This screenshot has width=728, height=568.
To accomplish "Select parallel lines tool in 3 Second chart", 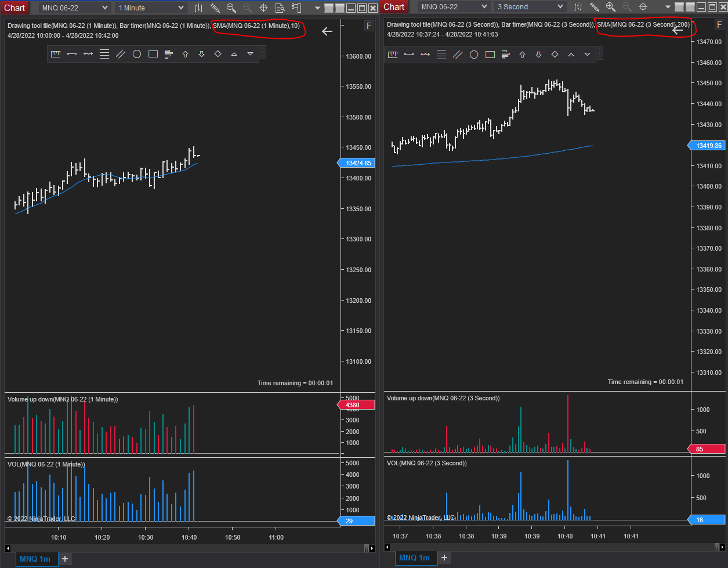I will click(458, 54).
